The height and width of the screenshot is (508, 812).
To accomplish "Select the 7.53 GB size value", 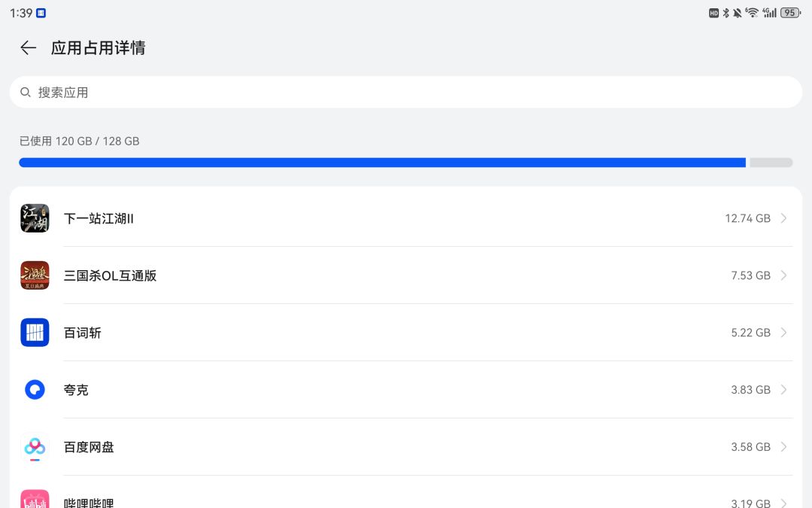I will tap(751, 275).
